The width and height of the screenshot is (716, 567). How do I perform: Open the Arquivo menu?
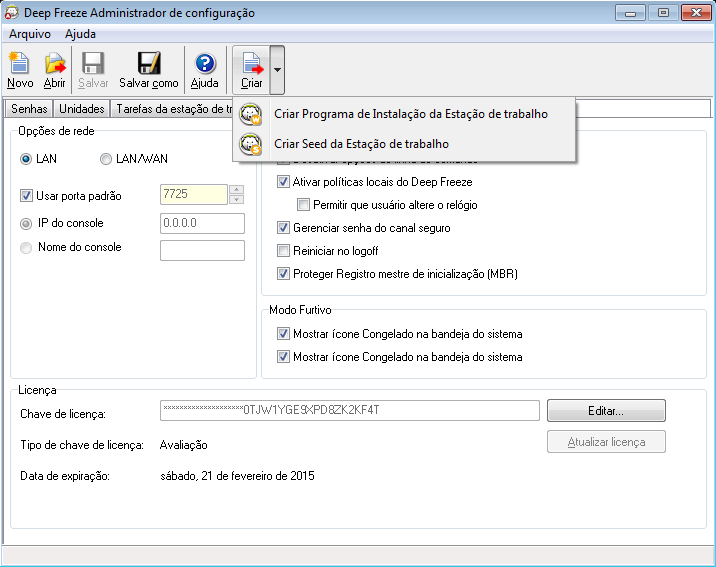pos(30,34)
